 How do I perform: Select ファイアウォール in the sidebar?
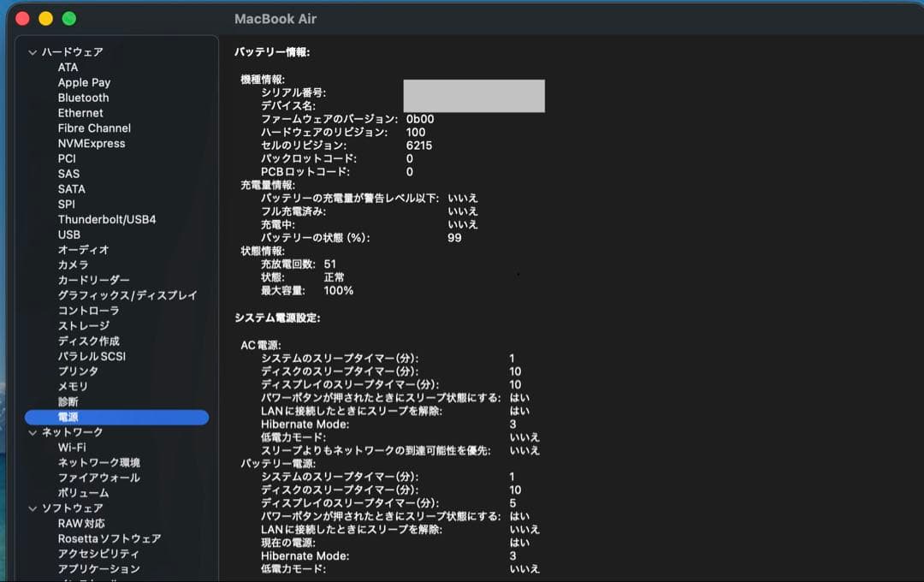point(98,478)
